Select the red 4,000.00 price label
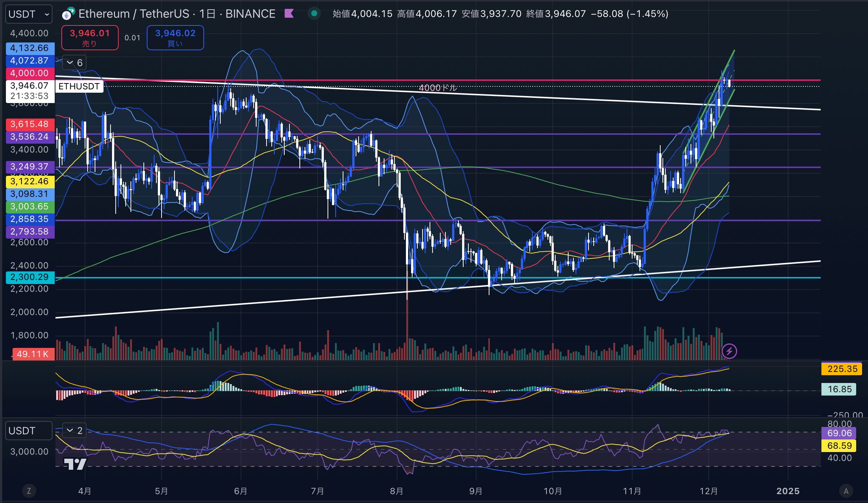This screenshot has height=503, width=868. click(30, 73)
